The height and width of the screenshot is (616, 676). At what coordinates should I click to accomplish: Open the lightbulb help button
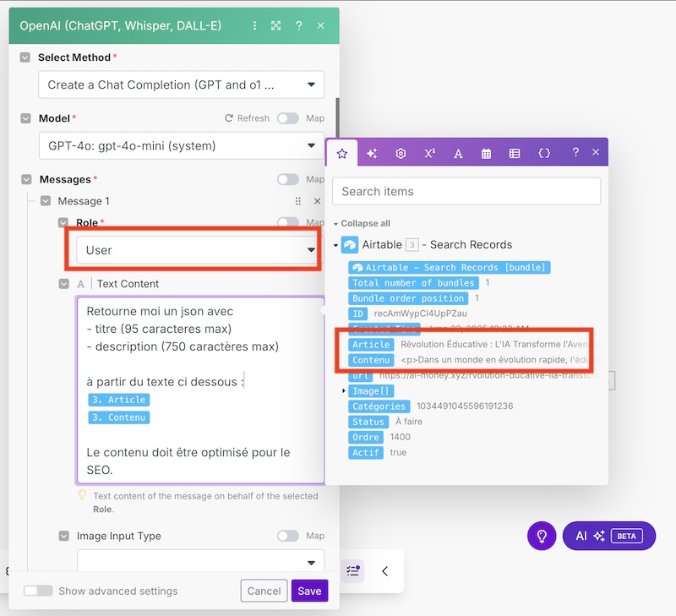tap(542, 536)
